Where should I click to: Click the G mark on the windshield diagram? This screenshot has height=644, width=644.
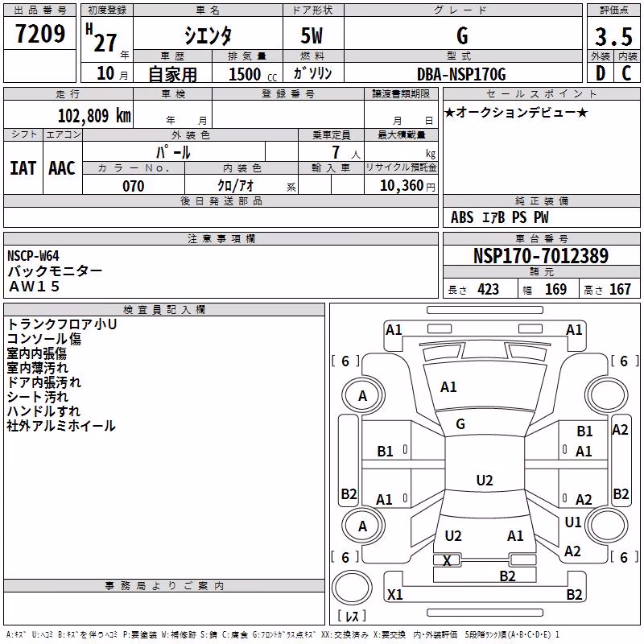click(x=460, y=424)
